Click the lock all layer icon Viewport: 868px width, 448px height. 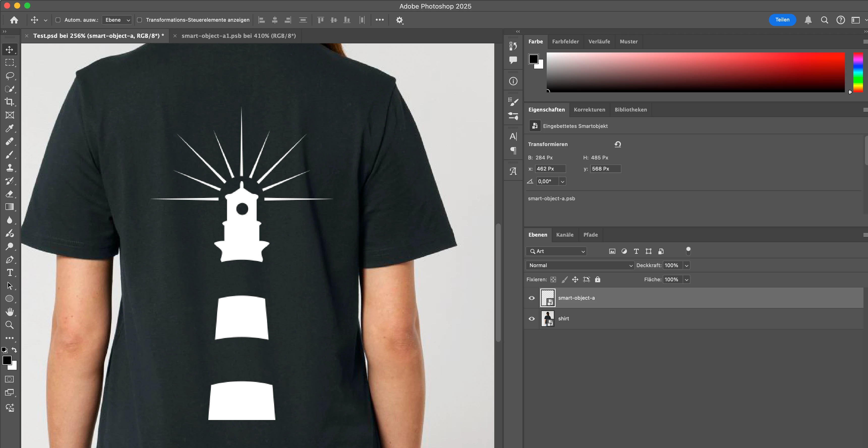597,279
